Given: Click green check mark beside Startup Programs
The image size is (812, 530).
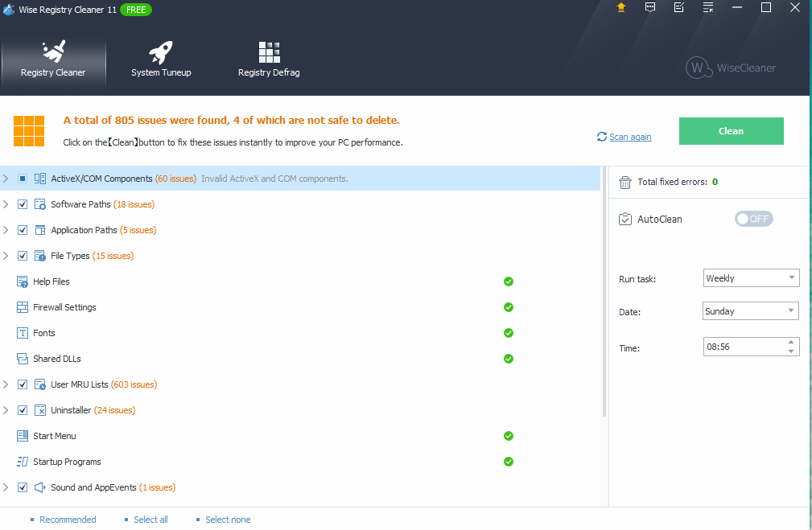Looking at the screenshot, I should pos(509,462).
